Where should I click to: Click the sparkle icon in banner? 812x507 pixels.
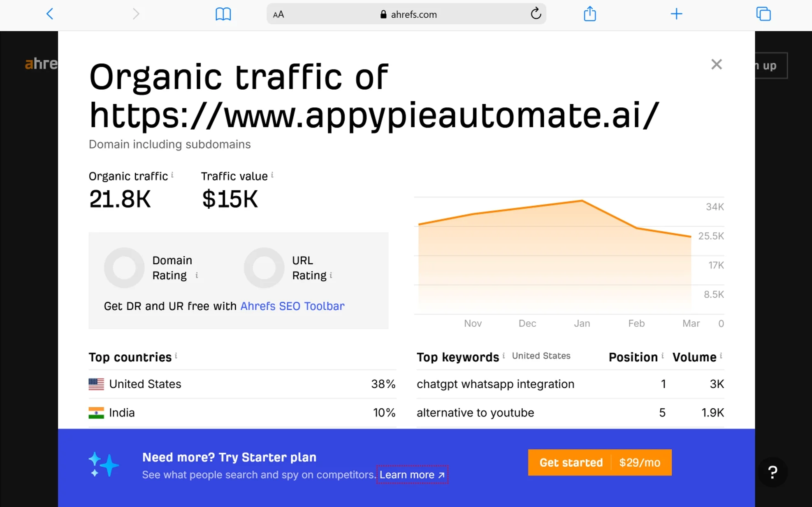[104, 464]
